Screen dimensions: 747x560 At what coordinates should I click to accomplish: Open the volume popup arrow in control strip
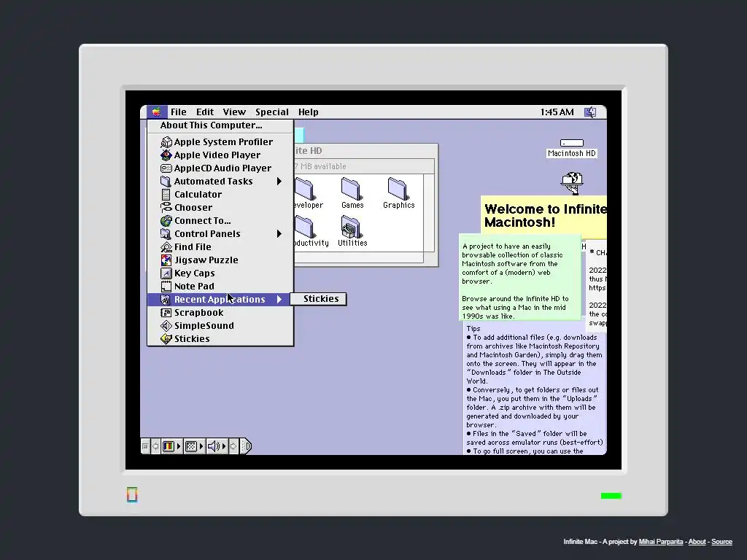click(224, 446)
